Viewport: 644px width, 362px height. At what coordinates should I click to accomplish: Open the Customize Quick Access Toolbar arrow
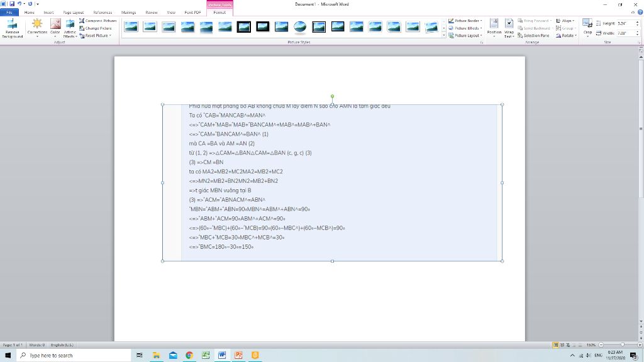[x=37, y=4]
